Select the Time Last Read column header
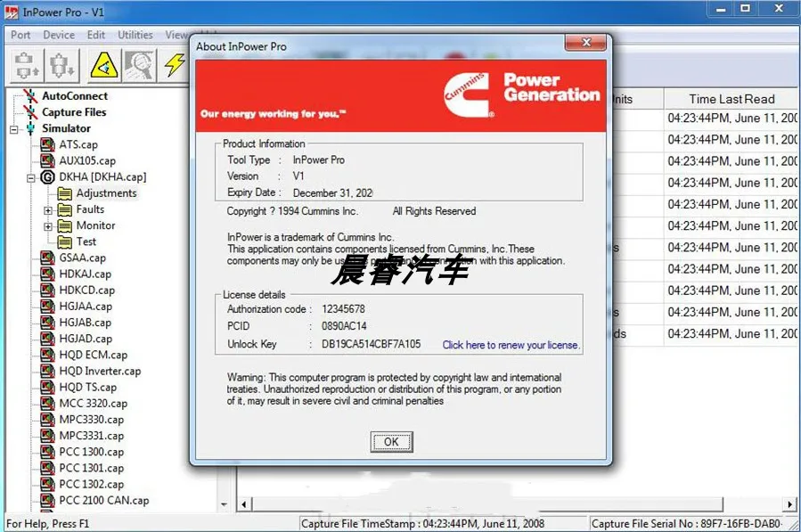 (731, 98)
